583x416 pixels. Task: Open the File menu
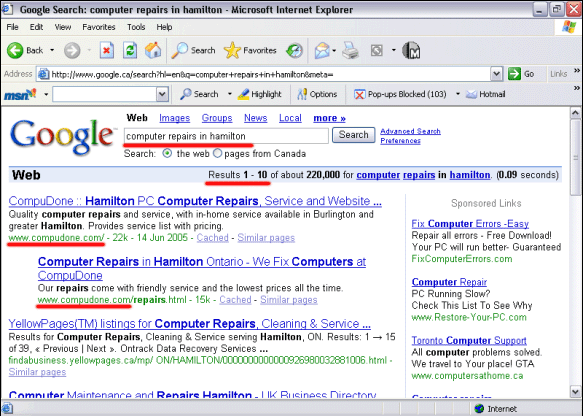click(x=12, y=27)
